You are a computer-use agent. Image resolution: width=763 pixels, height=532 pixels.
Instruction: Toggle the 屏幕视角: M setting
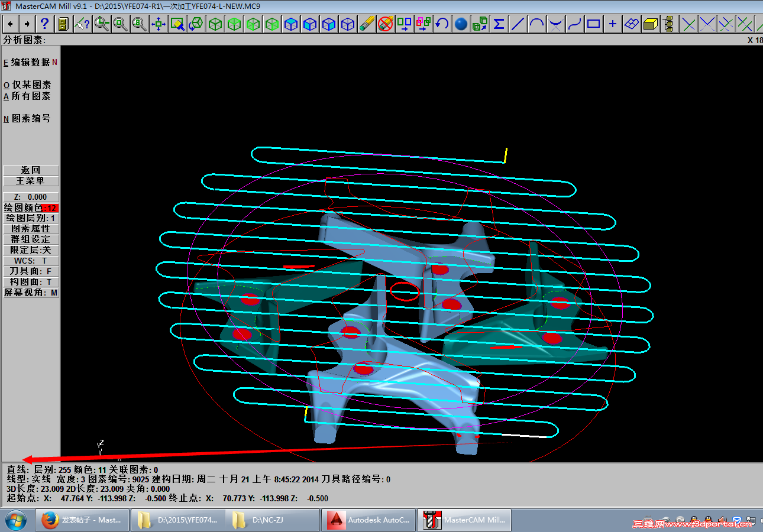(30, 292)
